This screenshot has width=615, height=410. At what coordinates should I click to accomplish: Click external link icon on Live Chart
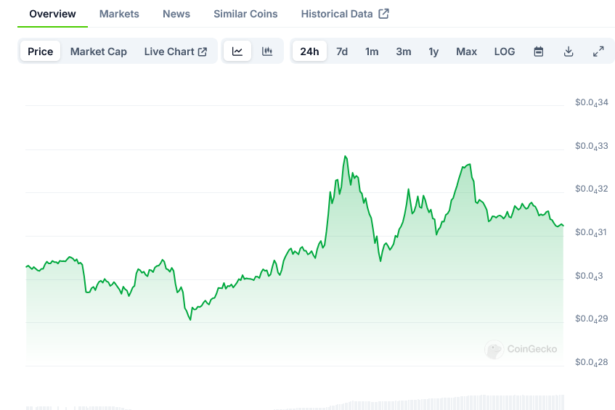pos(202,51)
